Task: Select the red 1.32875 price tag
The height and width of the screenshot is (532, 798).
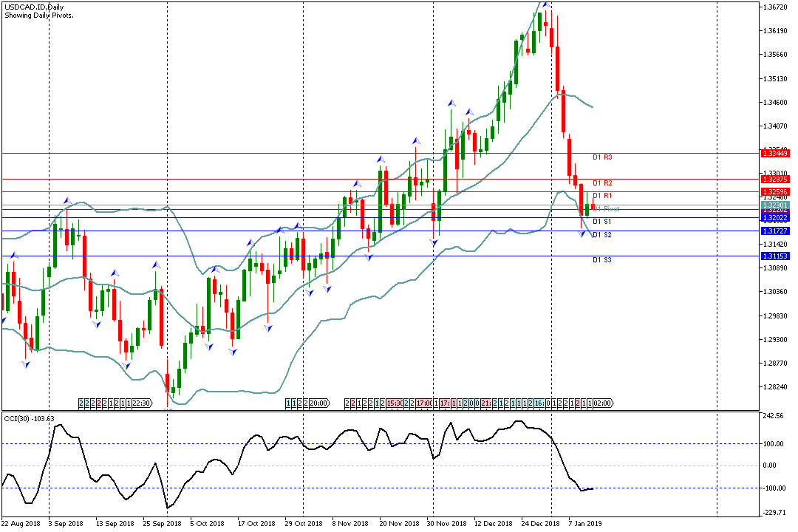Action: [x=775, y=180]
